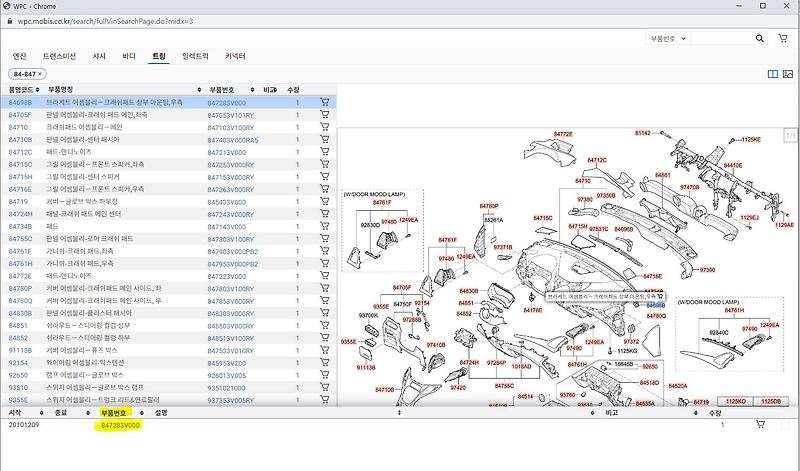
Task: Open part number link 847283V000 in the first row
Action: click(227, 103)
